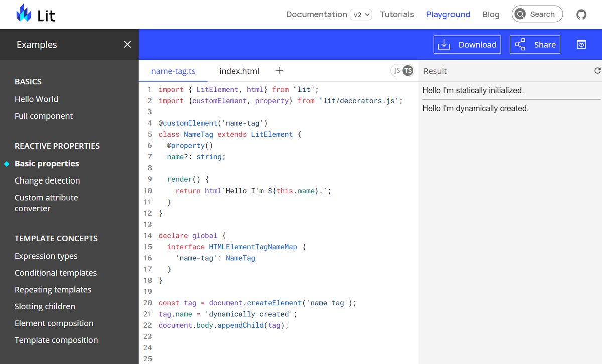This screenshot has height=364, width=602.
Task: Open the GitHub repository icon
Action: pos(581,14)
